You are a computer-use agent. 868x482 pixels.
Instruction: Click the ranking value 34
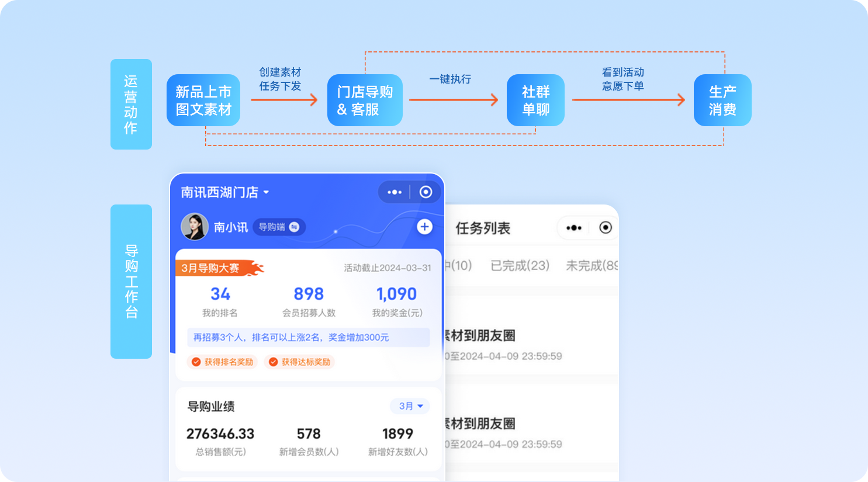click(x=220, y=294)
